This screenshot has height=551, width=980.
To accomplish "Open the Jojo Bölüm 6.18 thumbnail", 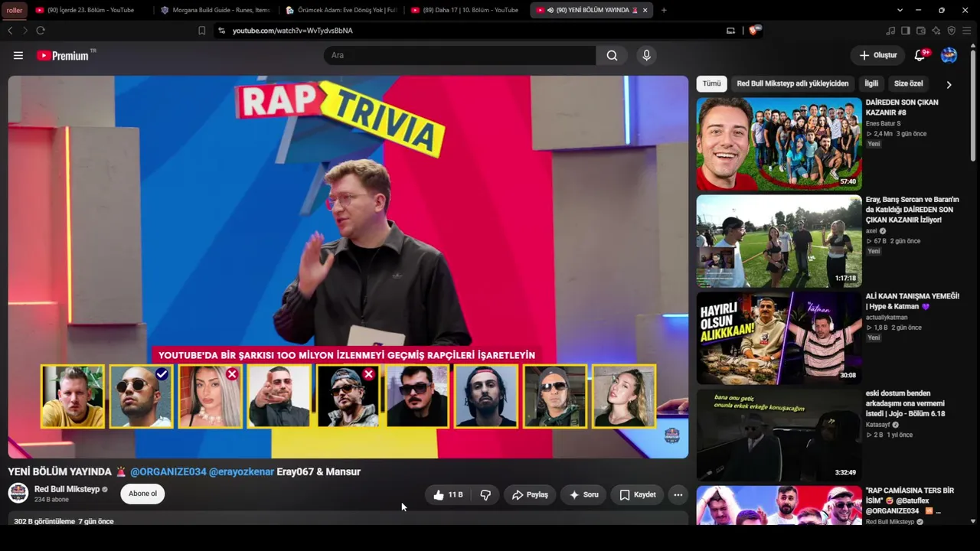I will point(779,435).
